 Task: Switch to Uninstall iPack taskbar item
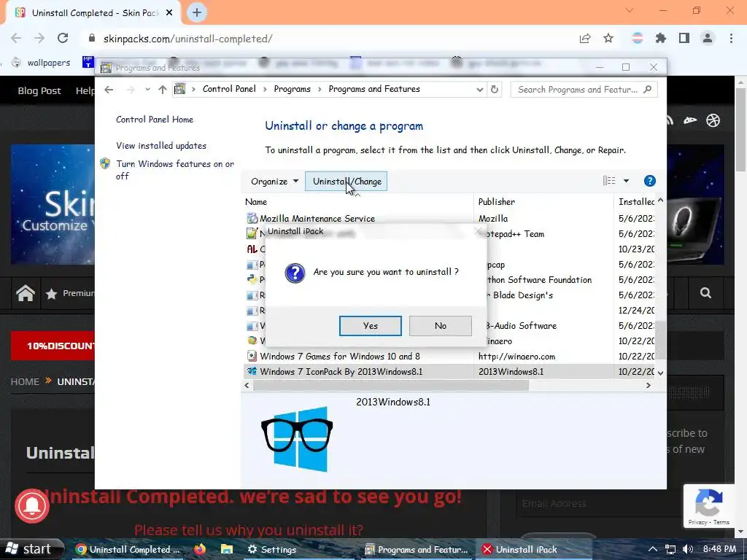pos(519,550)
